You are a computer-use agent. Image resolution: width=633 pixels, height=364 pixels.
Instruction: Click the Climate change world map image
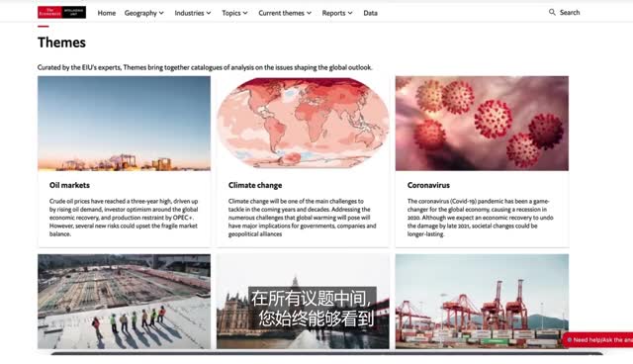click(x=303, y=124)
